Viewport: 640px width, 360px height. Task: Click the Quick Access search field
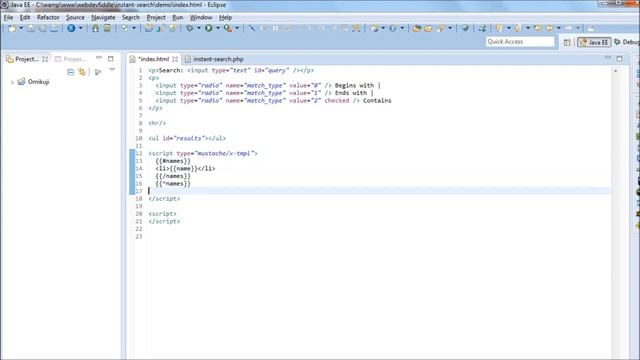pyautogui.click(x=520, y=42)
